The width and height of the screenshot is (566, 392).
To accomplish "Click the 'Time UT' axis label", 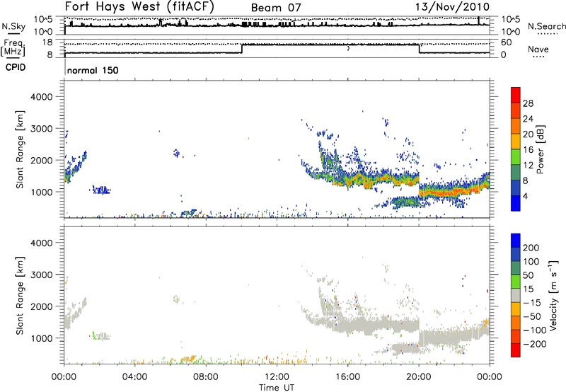I will tap(277, 388).
